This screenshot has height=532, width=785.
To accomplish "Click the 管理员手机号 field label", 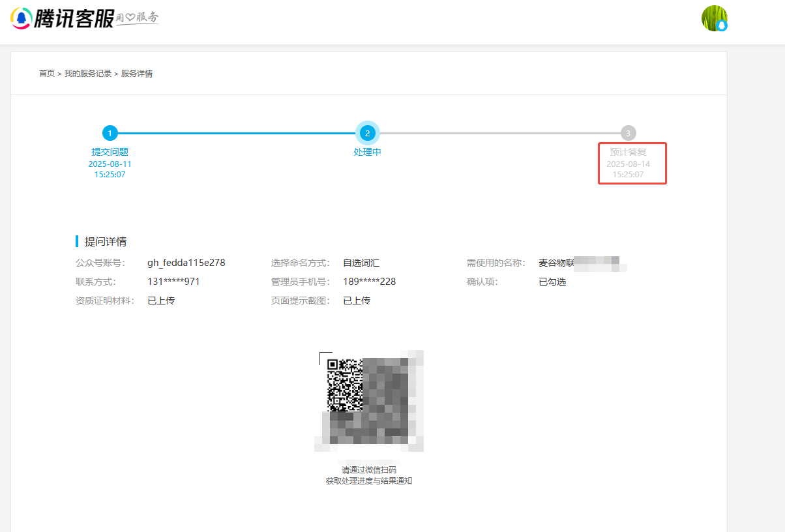I will 301,282.
